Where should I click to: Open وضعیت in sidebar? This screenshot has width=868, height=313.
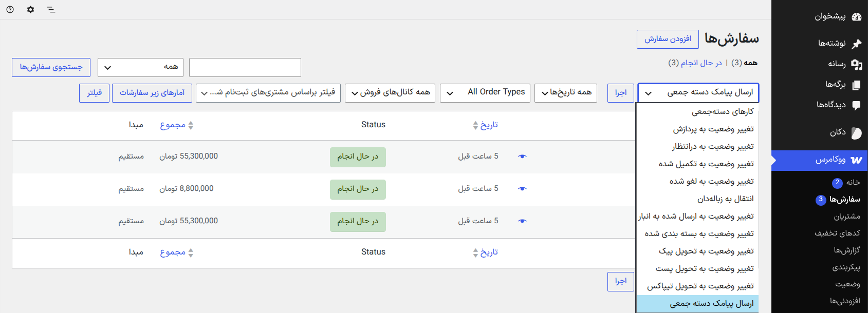[x=848, y=284]
